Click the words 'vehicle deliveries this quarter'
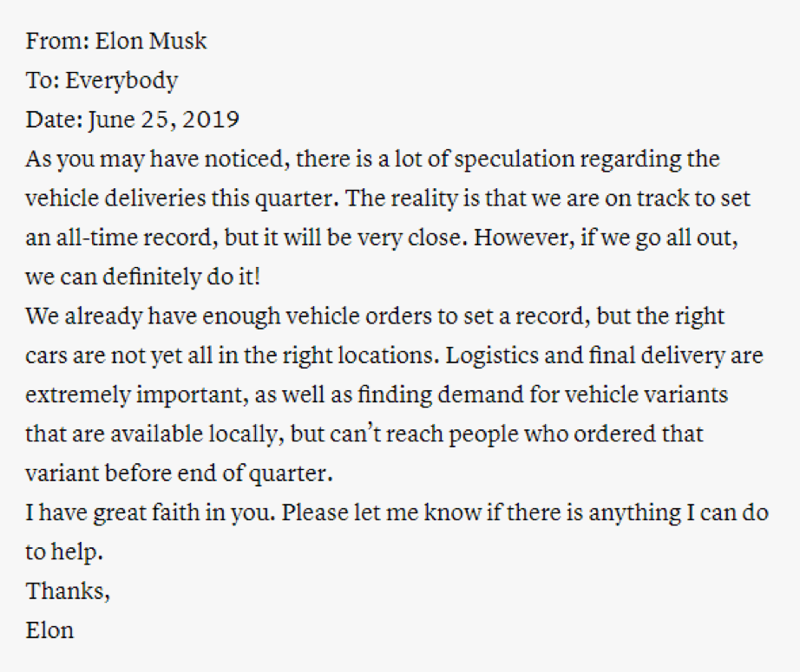The height and width of the screenshot is (672, 800). (x=182, y=199)
